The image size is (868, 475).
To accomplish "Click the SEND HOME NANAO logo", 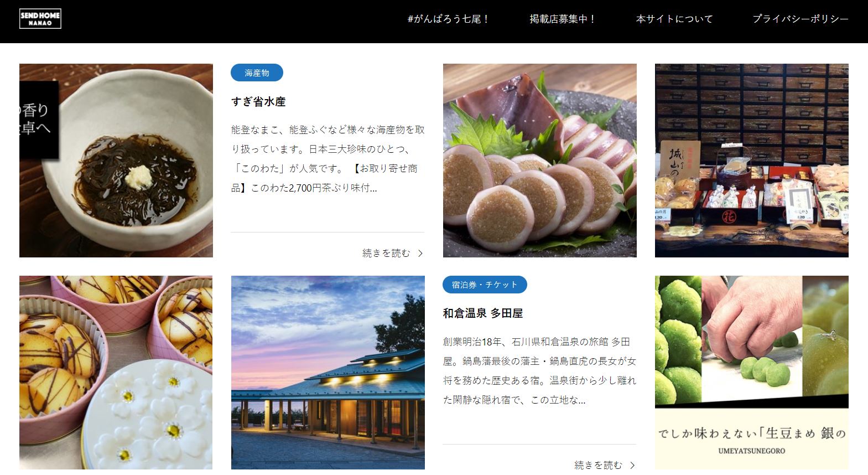I will [40, 19].
